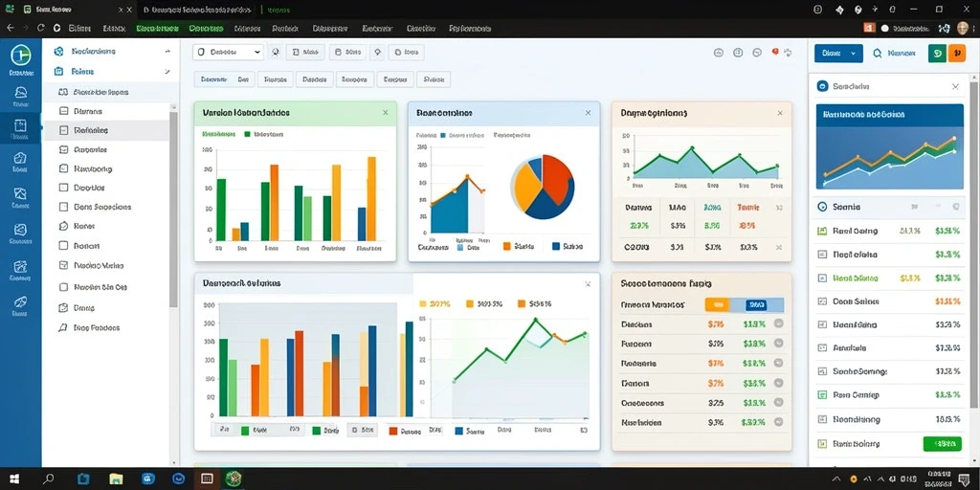Open the combo box at left of top toolbar
The width and height of the screenshot is (980, 490).
tap(228, 53)
